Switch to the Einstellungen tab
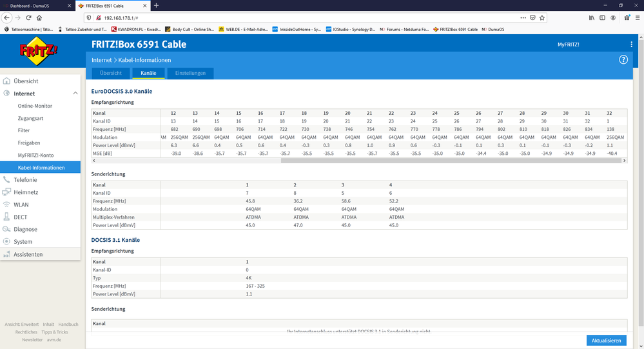Screen dimensions: 644x349 (x=190, y=73)
